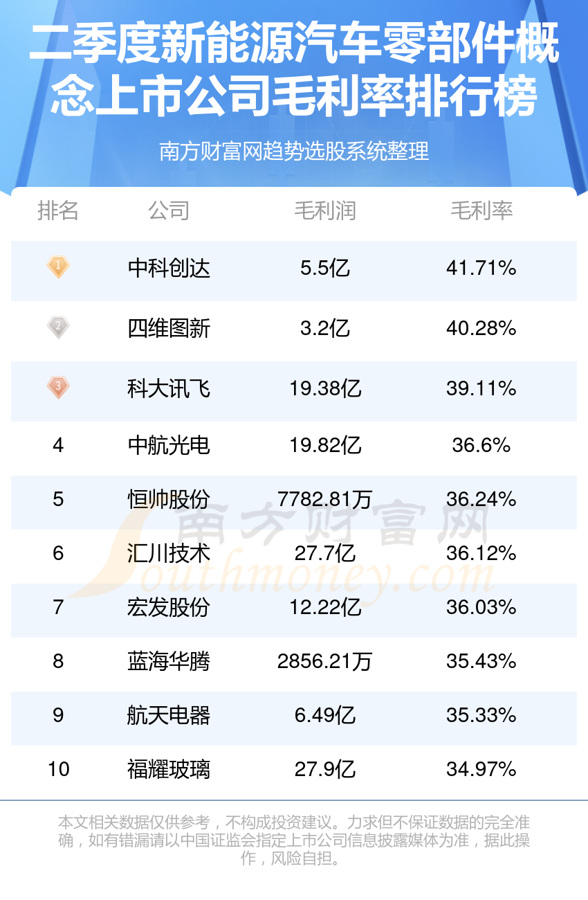Click rank number 10 in the table
The width and height of the screenshot is (588, 900).
coord(59,769)
